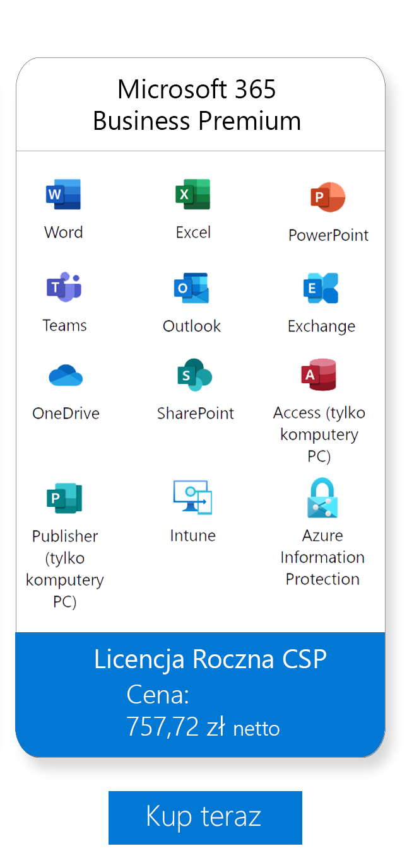
Task: Click the Outlook app icon
Action: coord(191,288)
